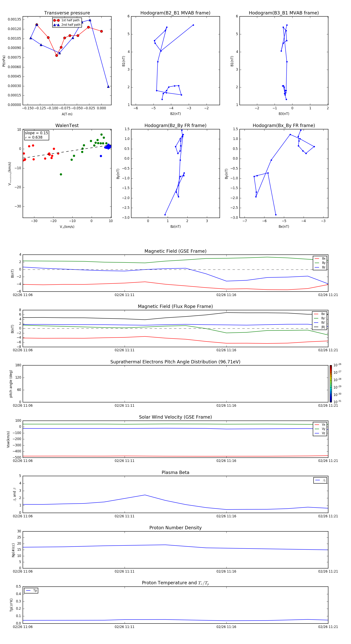Click the plasma beta legend box
Image resolution: width=351 pixels, height=644 pixels.
(x=320, y=480)
